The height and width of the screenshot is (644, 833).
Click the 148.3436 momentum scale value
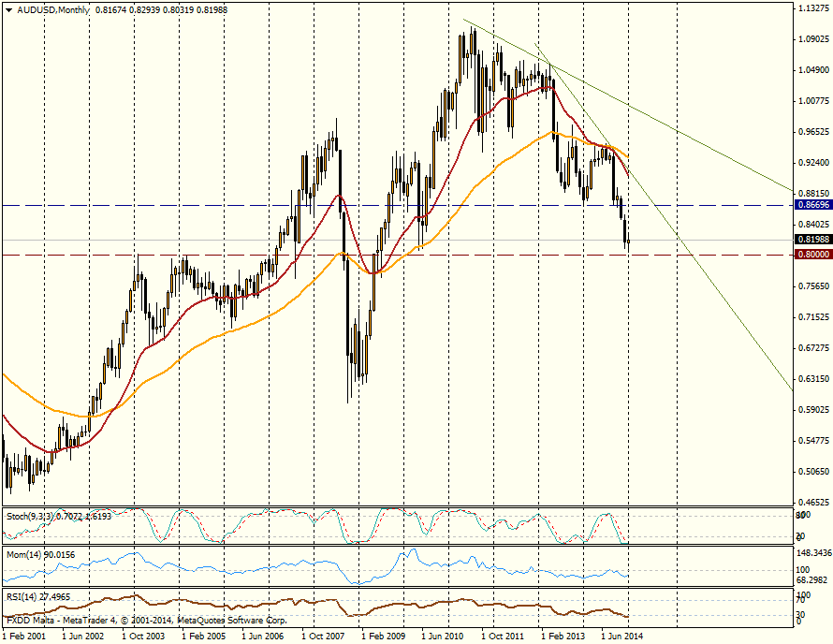coord(812,553)
